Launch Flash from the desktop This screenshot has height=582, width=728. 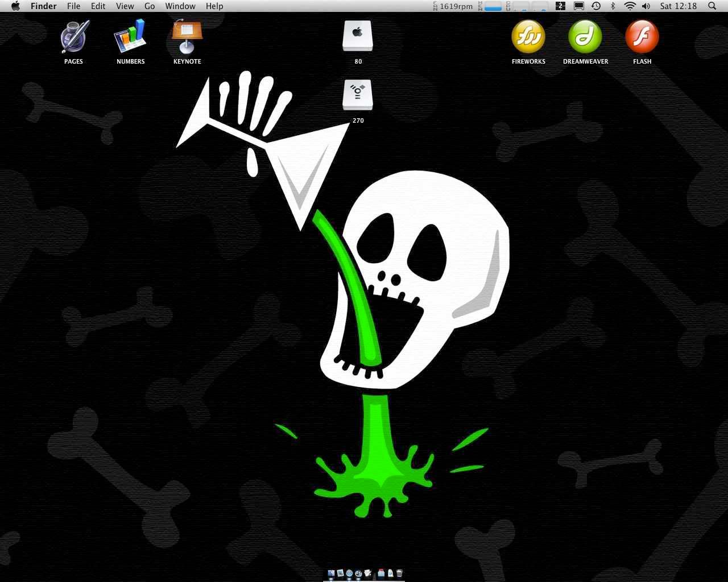[642, 37]
